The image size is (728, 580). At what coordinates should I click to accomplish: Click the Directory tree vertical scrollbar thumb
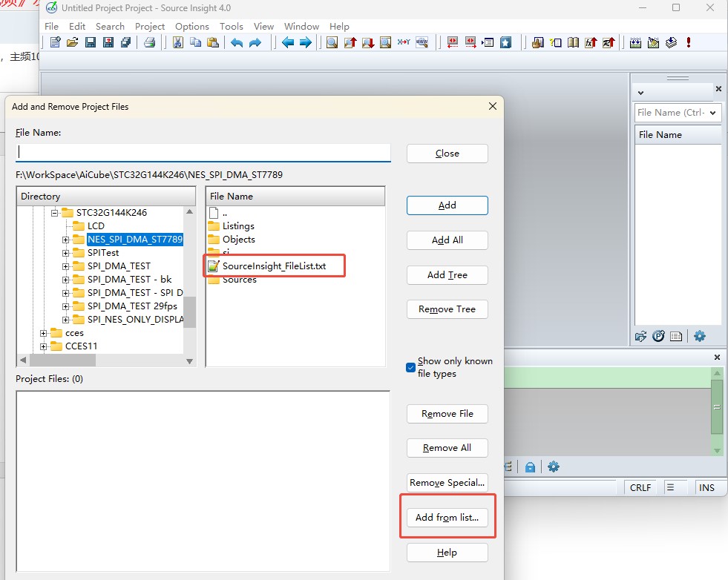click(189, 312)
